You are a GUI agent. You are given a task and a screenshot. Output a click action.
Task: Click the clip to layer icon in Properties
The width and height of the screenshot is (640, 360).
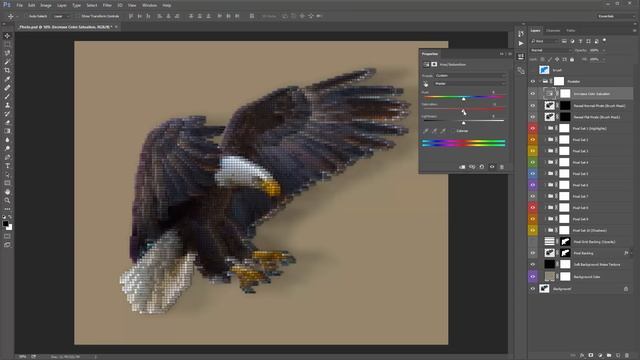462,167
